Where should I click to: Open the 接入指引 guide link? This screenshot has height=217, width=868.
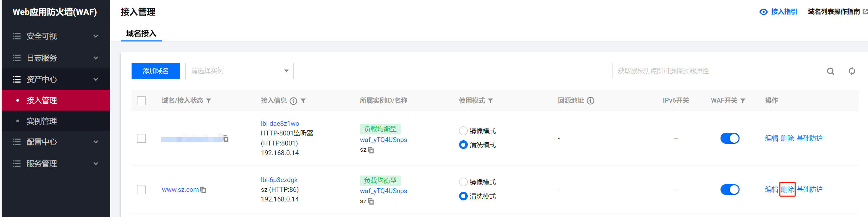point(779,12)
